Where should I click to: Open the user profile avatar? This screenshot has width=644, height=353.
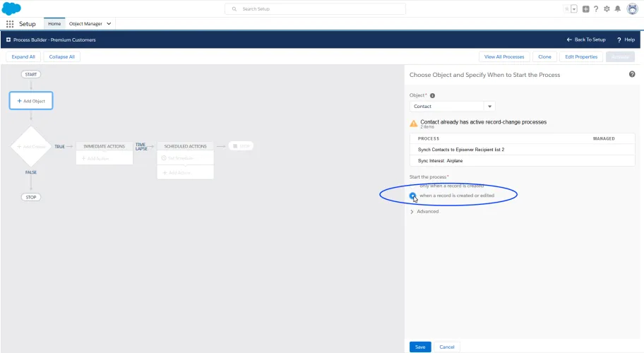coord(632,8)
